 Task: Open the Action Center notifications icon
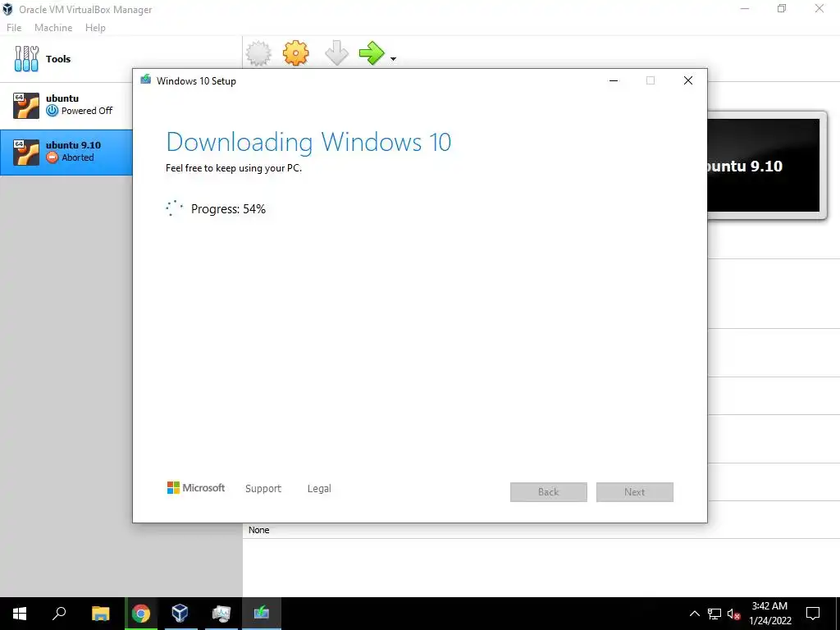(x=813, y=614)
